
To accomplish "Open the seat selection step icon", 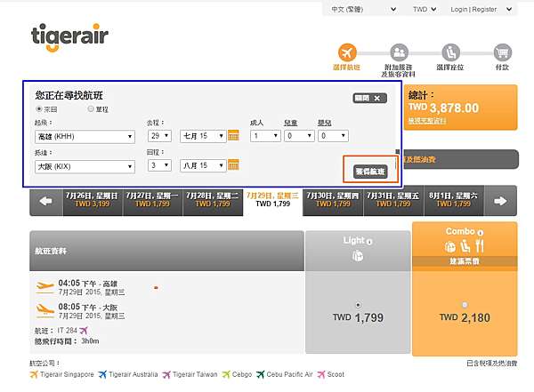I will pos(450,52).
